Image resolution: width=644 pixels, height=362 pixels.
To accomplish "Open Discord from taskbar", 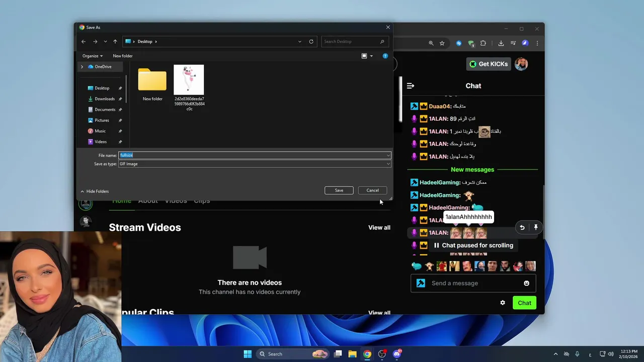I will 397,354.
